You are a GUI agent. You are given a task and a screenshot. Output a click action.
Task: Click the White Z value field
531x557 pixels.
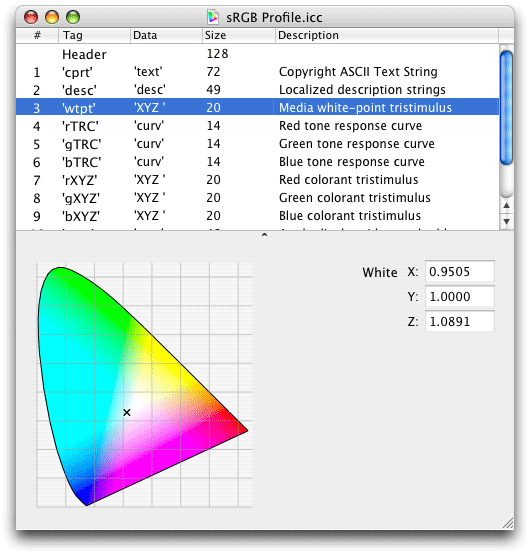(460, 321)
